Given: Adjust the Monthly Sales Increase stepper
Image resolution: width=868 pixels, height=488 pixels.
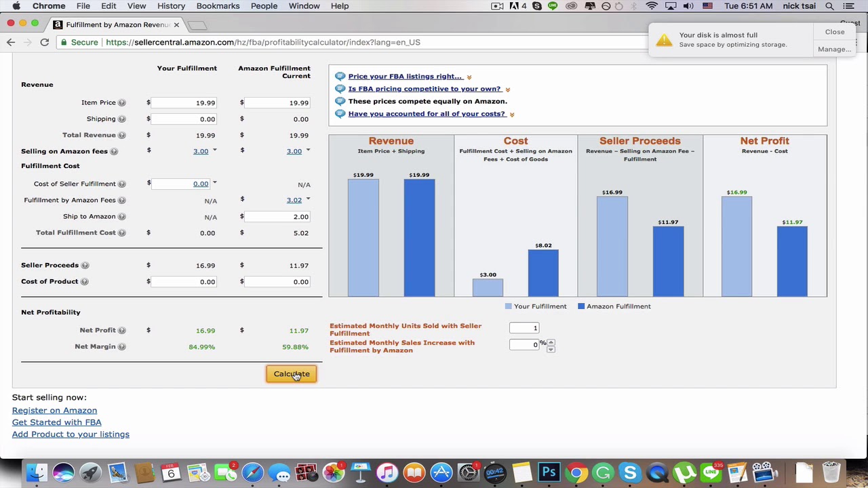Looking at the screenshot, I should coord(551,346).
